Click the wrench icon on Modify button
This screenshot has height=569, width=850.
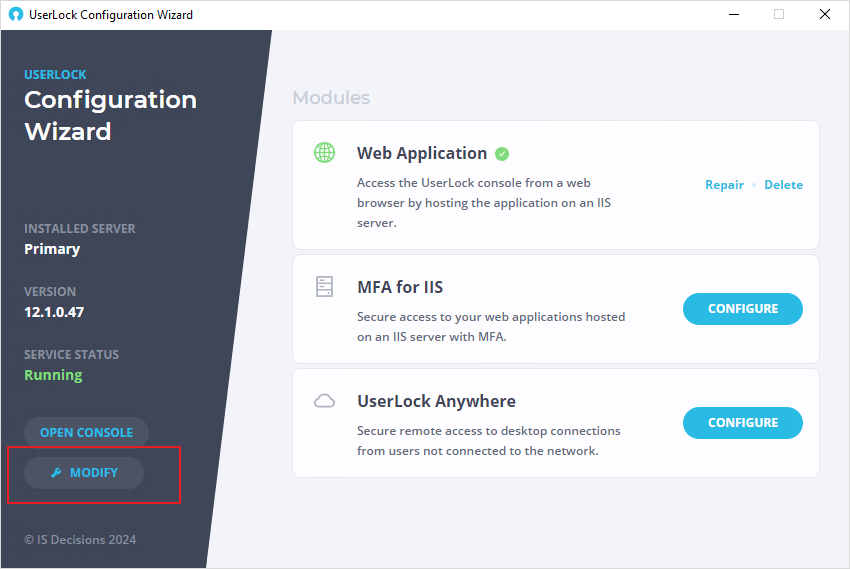[x=56, y=473]
